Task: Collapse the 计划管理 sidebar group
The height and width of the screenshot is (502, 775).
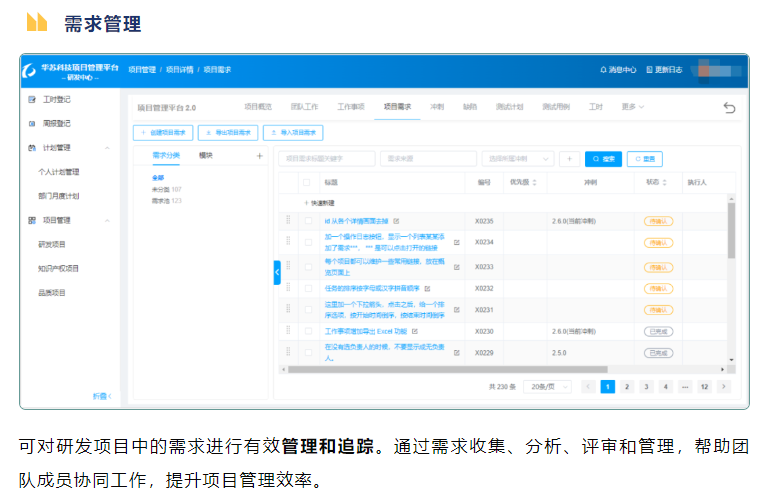Action: (x=106, y=147)
